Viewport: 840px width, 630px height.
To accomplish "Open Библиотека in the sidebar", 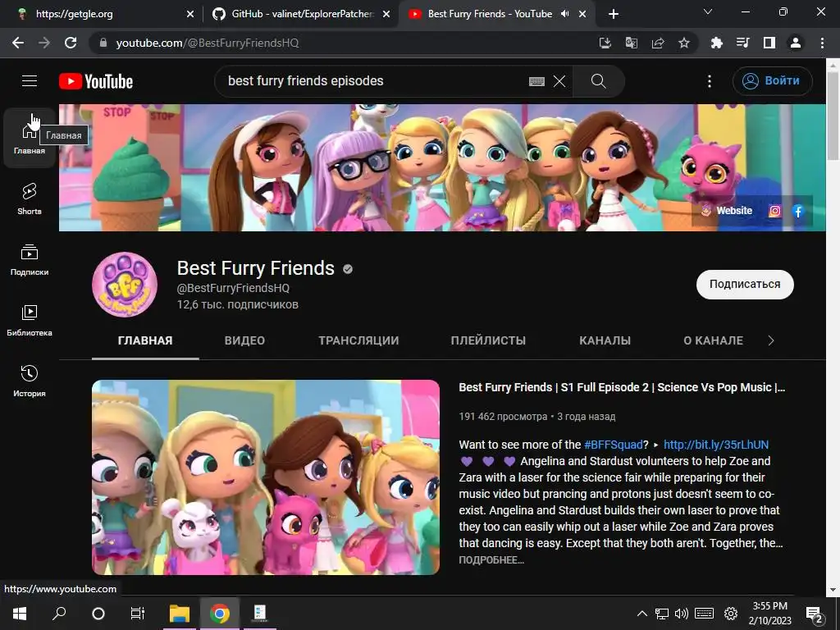I will (30, 321).
